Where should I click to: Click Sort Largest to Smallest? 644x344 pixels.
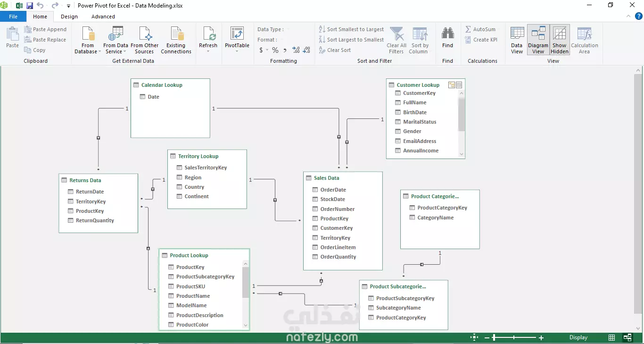click(351, 40)
